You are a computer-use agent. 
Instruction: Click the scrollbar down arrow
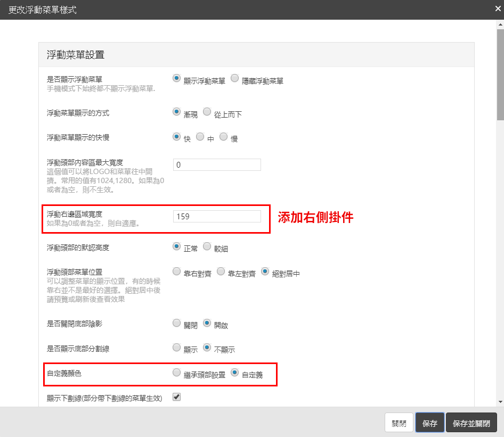[500, 402]
